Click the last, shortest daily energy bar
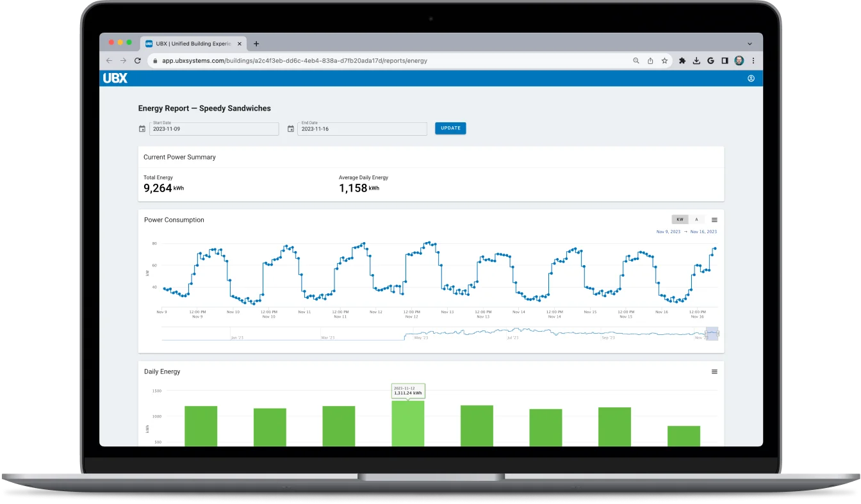The width and height of the screenshot is (861, 504). point(684,436)
